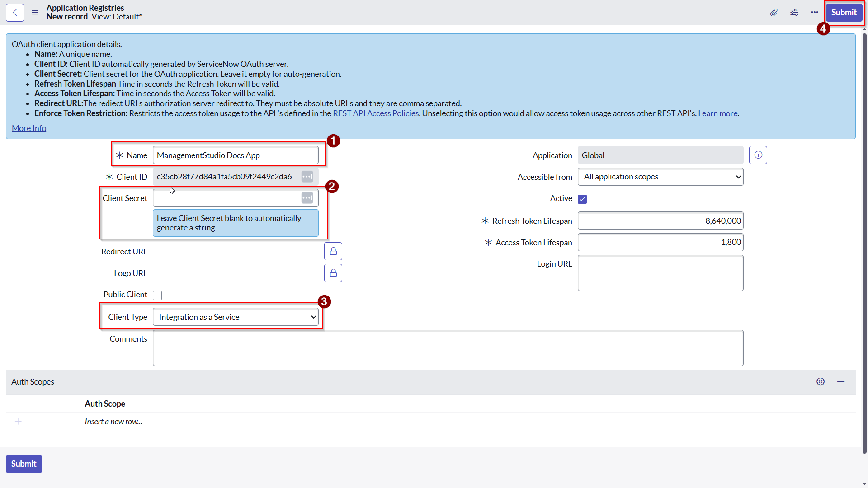Screen dimensions: 868x488
Task: Open the three-dots more options icon
Action: coord(815,13)
